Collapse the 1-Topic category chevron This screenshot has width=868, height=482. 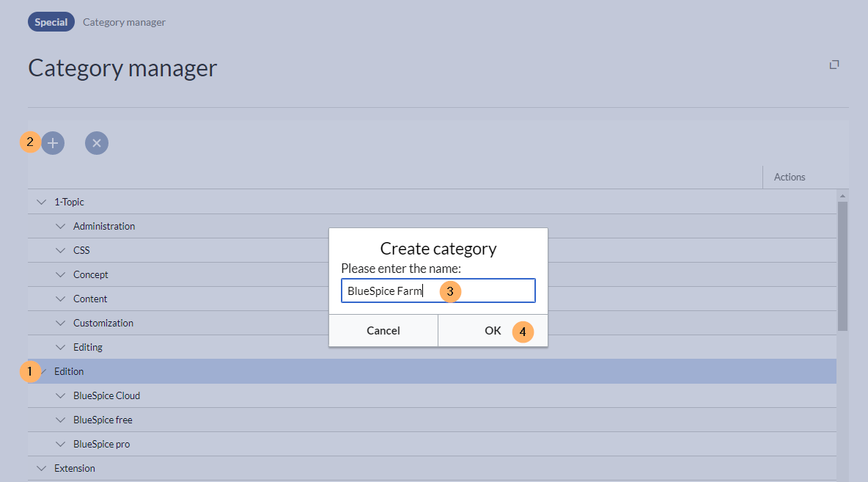click(x=42, y=202)
